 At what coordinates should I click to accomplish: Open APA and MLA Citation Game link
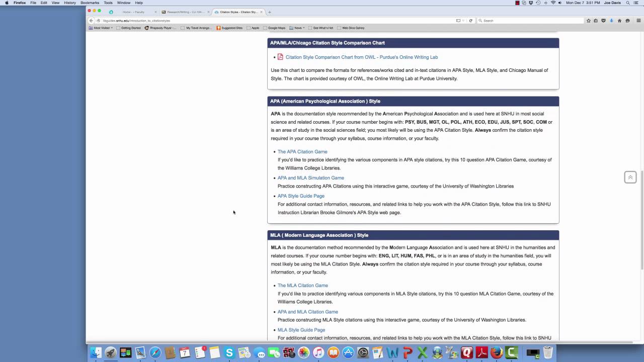(x=308, y=312)
